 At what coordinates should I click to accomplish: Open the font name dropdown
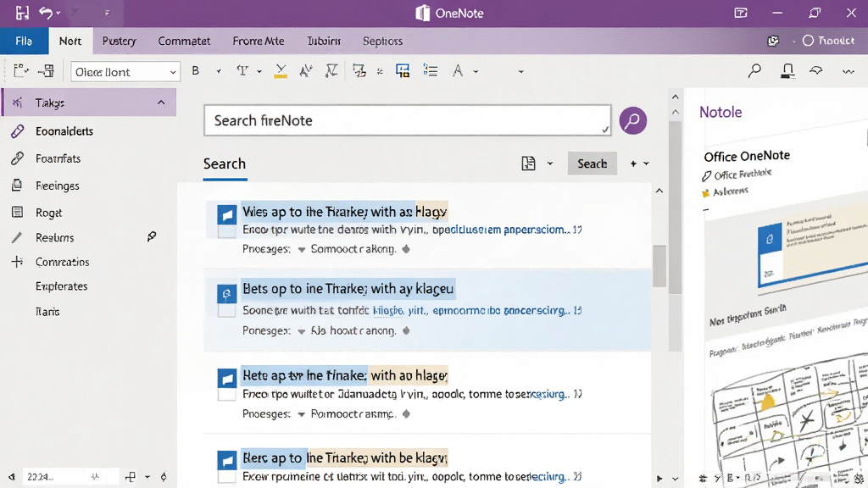[173, 72]
